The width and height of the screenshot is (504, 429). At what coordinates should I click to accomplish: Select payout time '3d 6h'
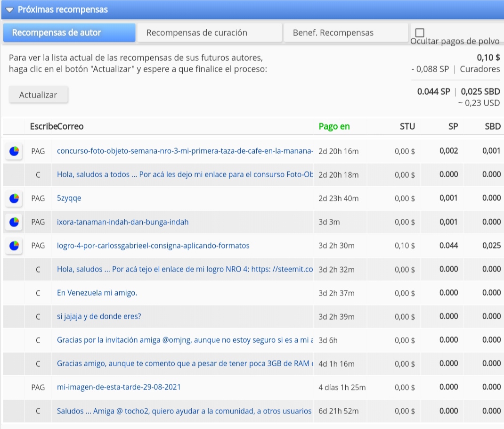328,340
